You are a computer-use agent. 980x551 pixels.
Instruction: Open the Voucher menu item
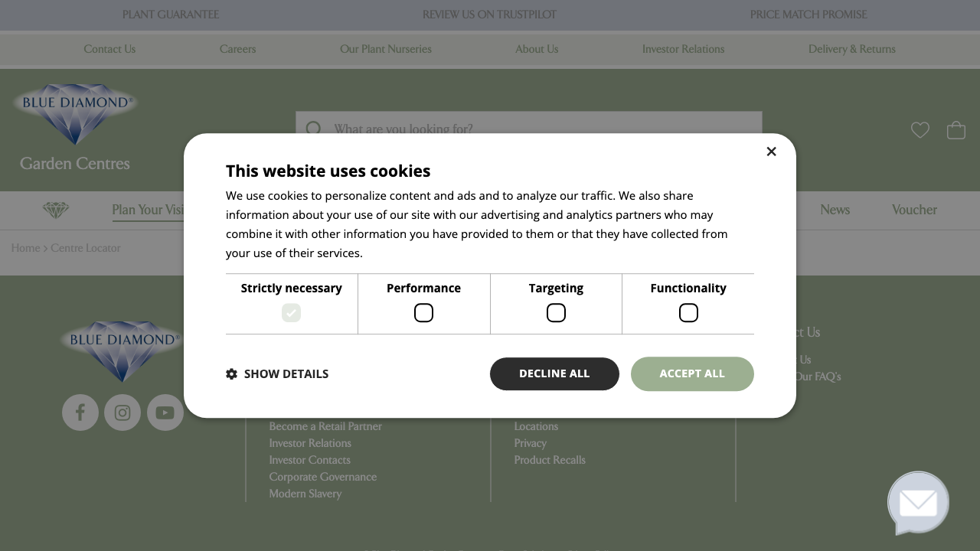(x=914, y=210)
